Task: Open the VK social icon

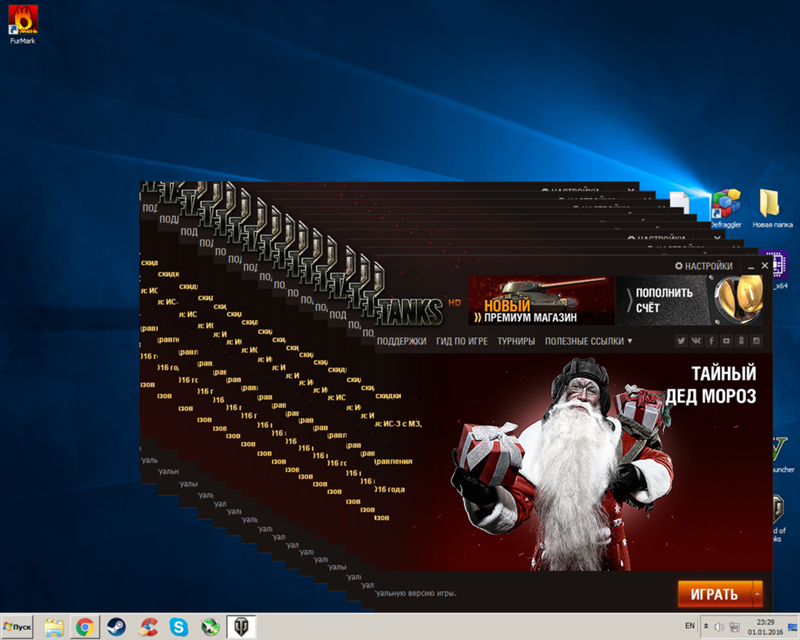Action: coord(696,341)
